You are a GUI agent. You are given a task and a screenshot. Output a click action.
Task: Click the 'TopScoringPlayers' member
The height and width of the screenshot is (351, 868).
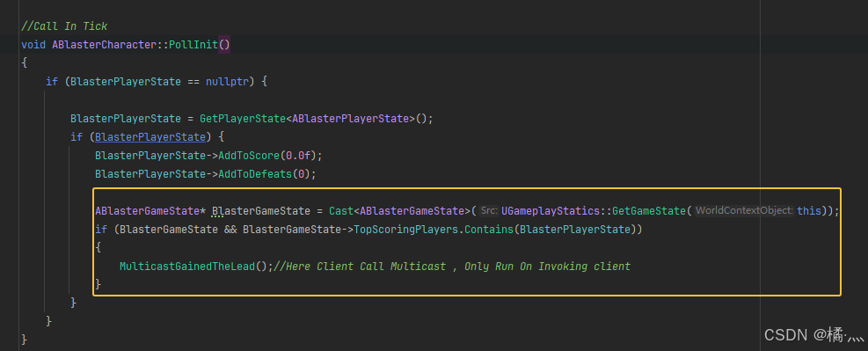pyautogui.click(x=405, y=230)
